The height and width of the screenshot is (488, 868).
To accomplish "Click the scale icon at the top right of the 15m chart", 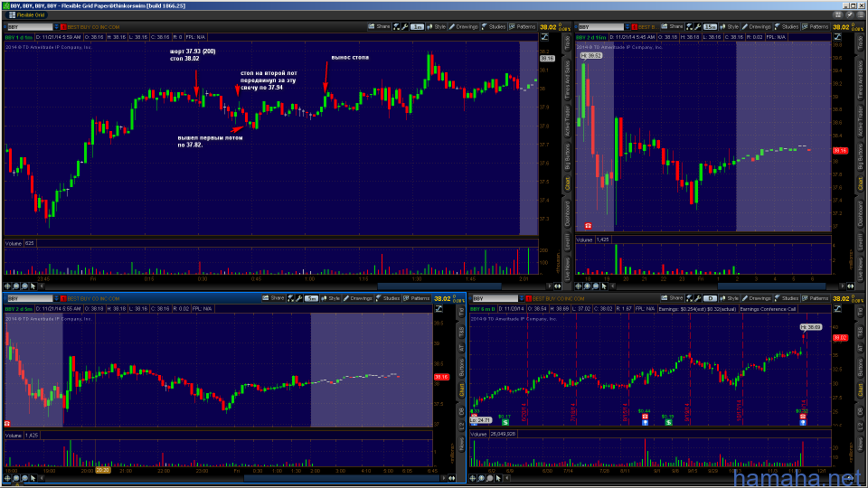I will (x=837, y=37).
